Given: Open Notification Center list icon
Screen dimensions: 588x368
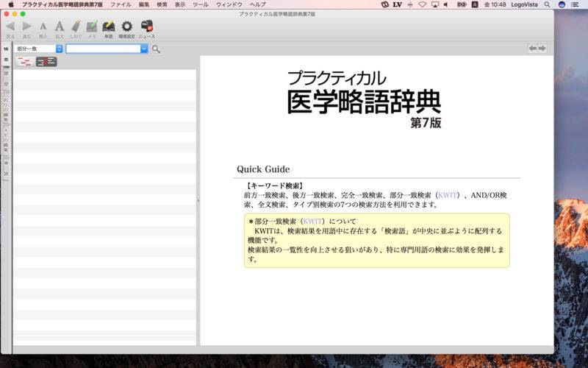Looking at the screenshot, I should coord(575,4).
